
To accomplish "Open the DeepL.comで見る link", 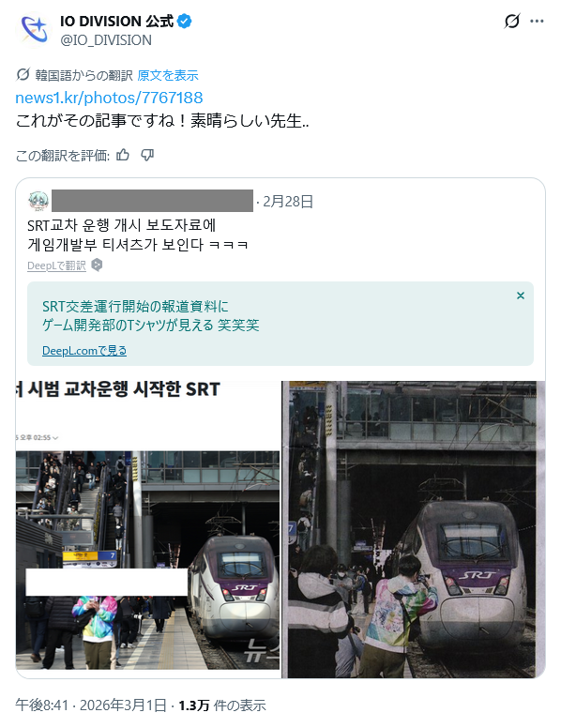I will pyautogui.click(x=84, y=351).
